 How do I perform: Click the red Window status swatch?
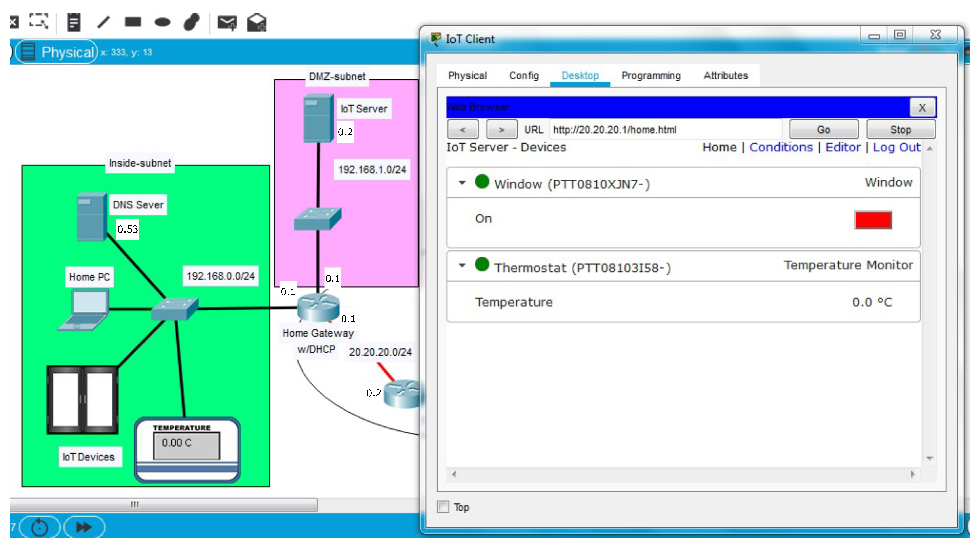pos(873,219)
